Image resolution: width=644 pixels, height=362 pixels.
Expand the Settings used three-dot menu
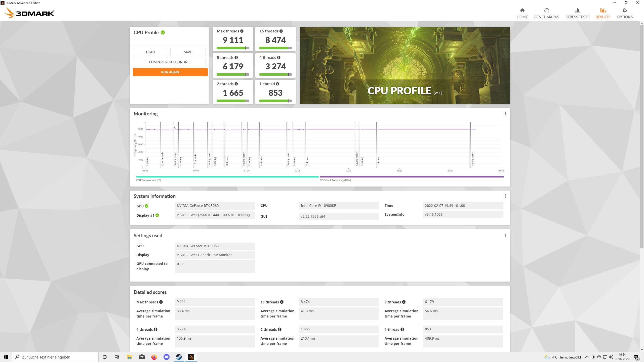pos(505,236)
